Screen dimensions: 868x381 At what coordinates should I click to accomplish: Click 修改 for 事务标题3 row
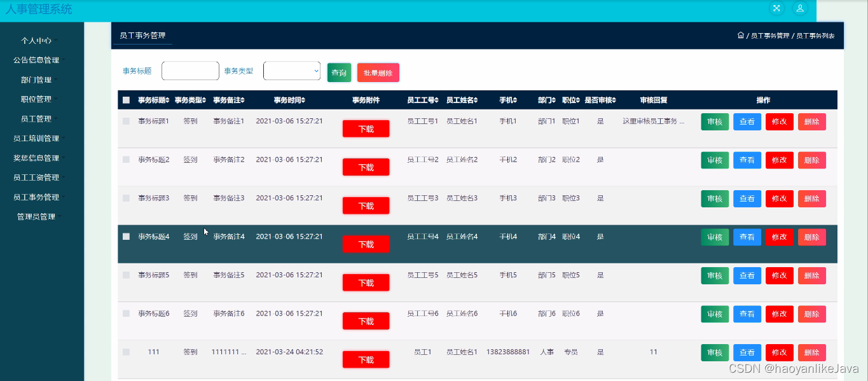(x=780, y=198)
